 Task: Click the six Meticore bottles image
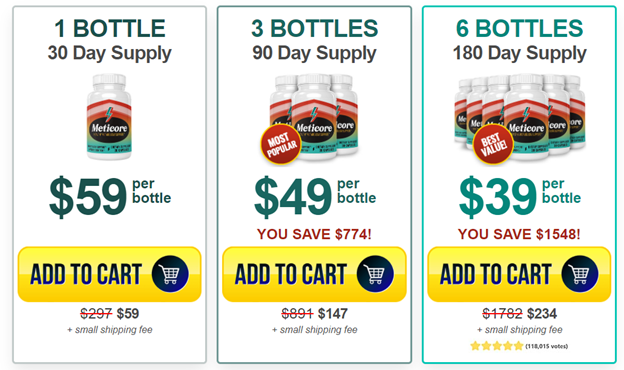(520, 117)
